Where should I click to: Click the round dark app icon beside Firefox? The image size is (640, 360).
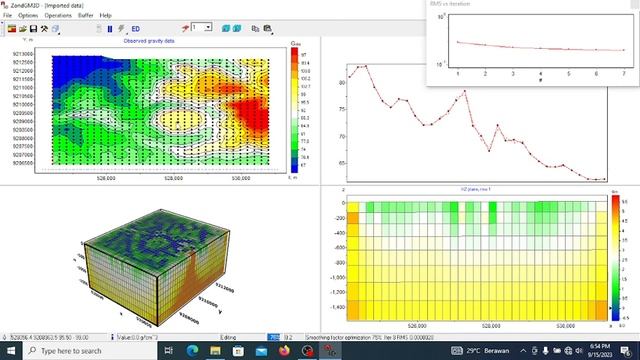(x=307, y=351)
